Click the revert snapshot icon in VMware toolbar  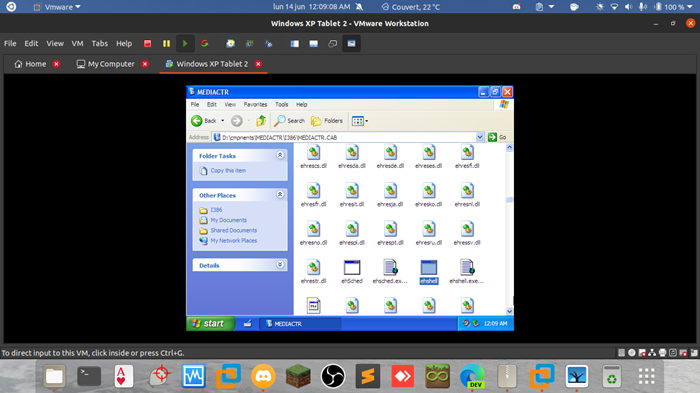[x=250, y=43]
